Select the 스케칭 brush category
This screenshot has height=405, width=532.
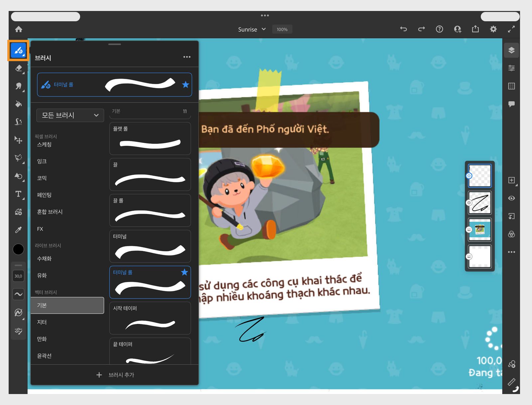coord(67,145)
